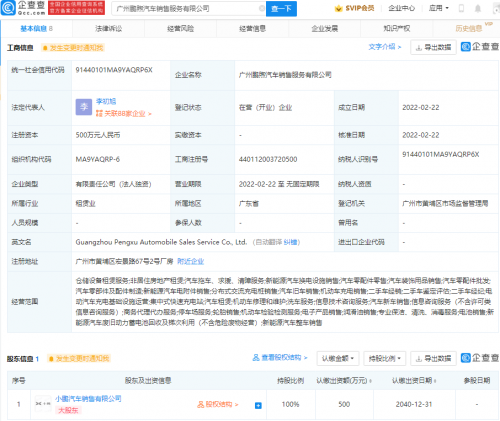500x421 pixels.
Task: Click the 持股比例 column header
Action: tap(290, 380)
